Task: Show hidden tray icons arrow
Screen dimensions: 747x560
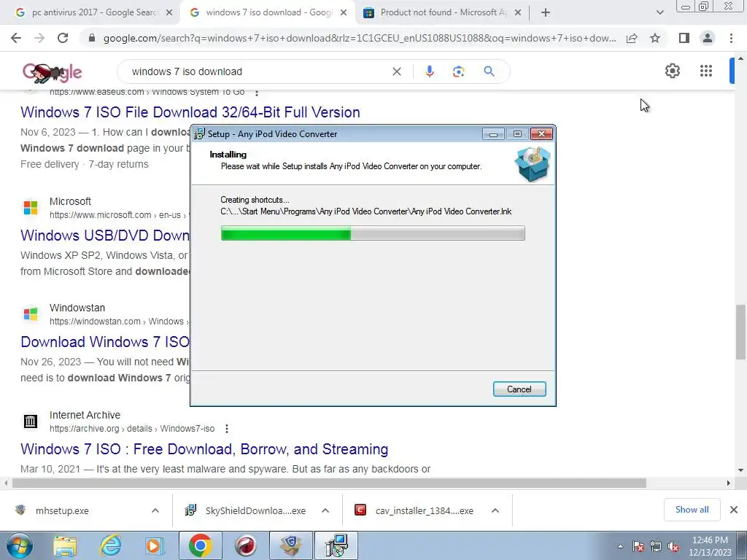Action: pos(620,546)
